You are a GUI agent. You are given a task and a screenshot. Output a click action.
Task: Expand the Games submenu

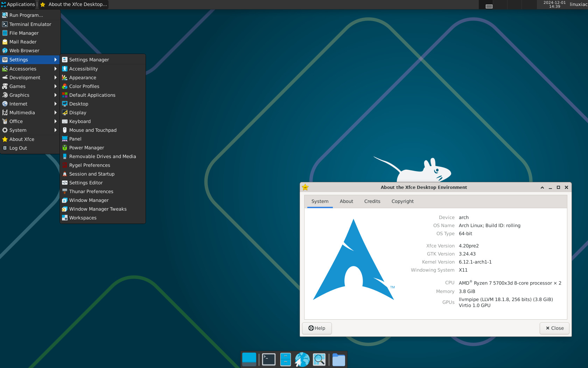(x=30, y=86)
